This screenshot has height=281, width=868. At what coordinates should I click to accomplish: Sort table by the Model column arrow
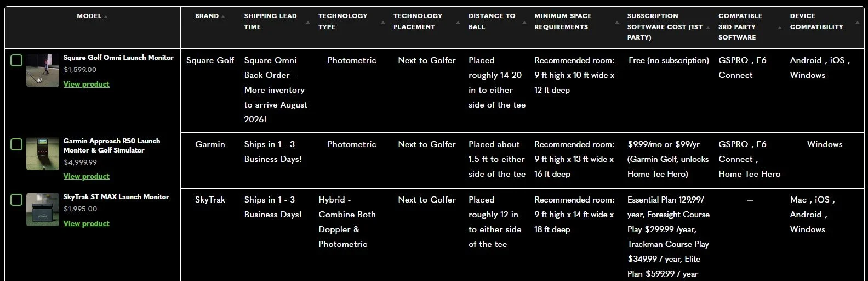[x=106, y=17]
